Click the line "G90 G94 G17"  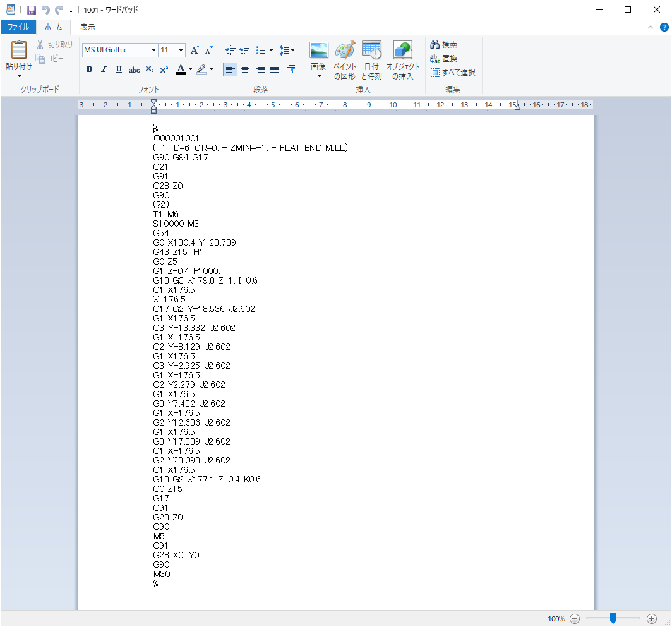coord(181,157)
